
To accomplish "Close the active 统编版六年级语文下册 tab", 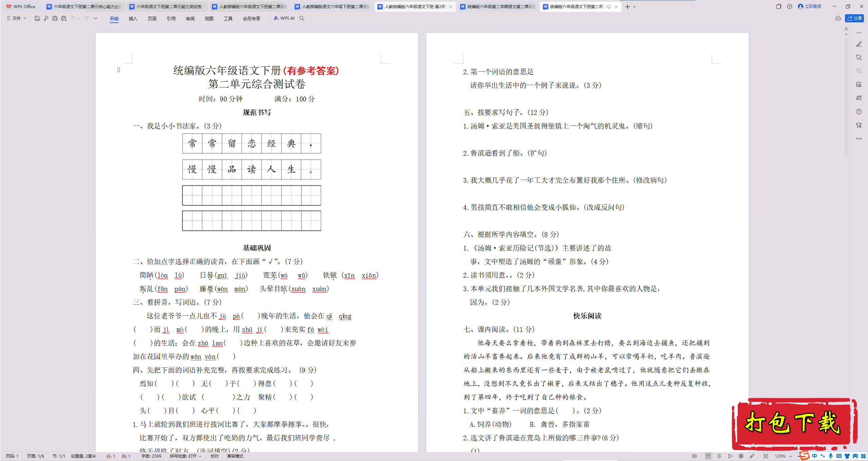I will [616, 7].
